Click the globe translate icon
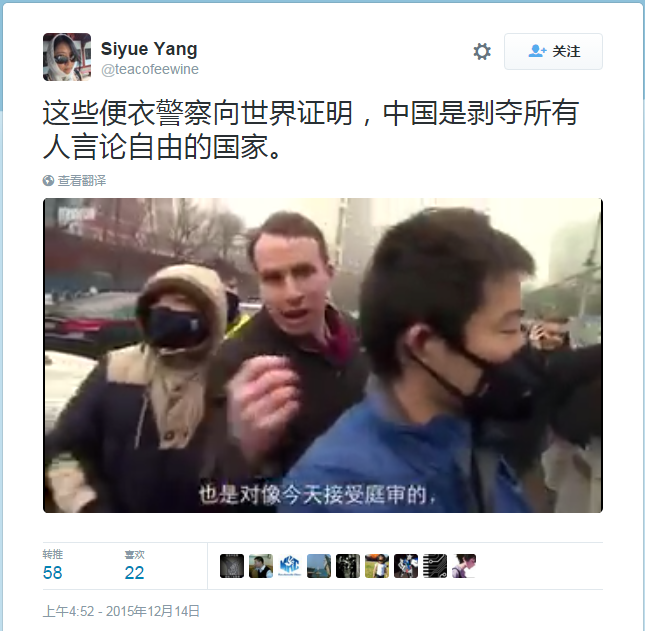 click(x=48, y=180)
